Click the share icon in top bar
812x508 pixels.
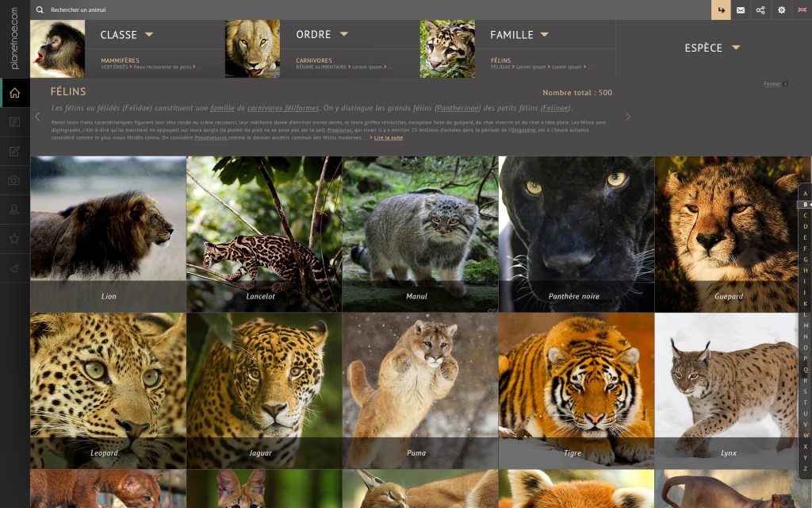click(x=760, y=10)
